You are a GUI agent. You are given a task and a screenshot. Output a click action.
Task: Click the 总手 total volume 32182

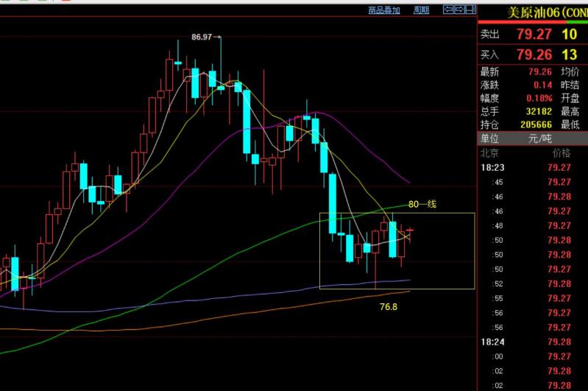point(539,111)
